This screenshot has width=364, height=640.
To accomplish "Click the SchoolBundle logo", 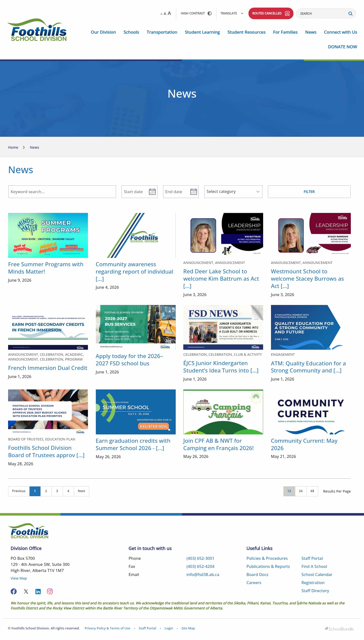I will click(x=339, y=629).
